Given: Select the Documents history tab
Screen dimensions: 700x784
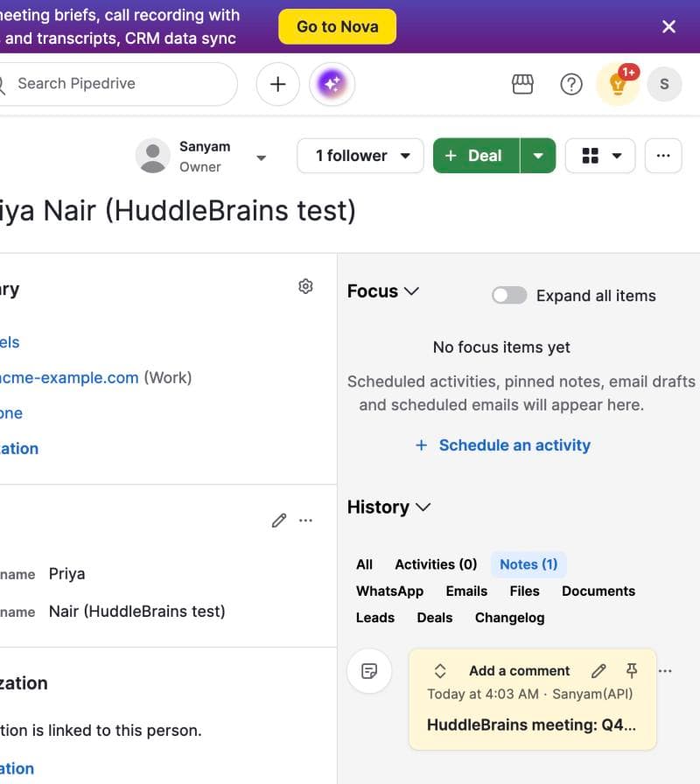Looking at the screenshot, I should click(x=598, y=591).
